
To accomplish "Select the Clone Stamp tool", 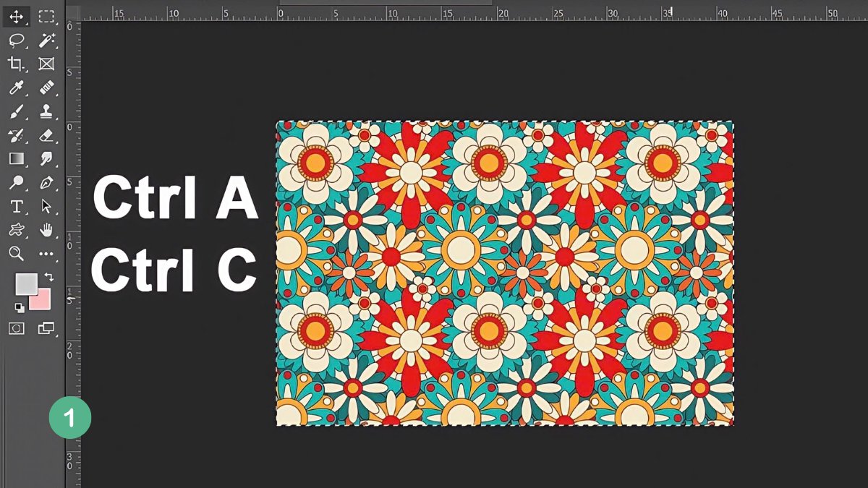I will (x=46, y=110).
